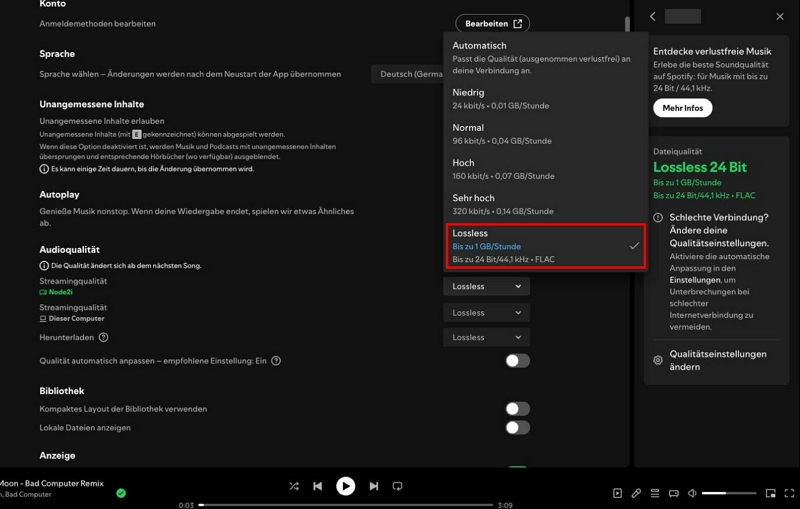This screenshot has height=509, width=800.
Task: Select Hoch quality option
Action: click(x=545, y=169)
